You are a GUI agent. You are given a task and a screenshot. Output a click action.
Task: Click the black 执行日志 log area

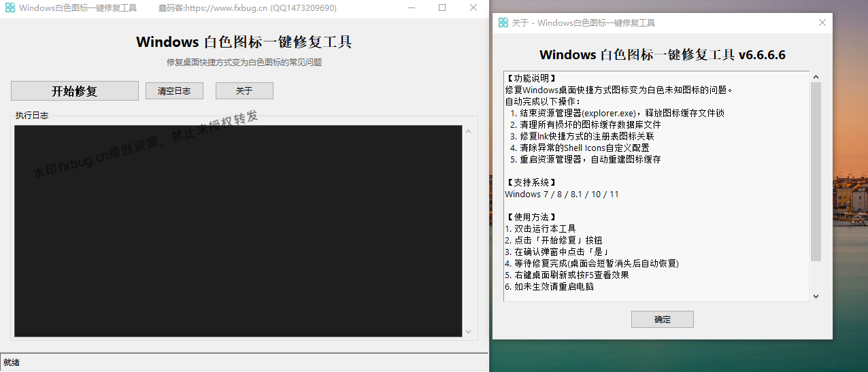238,231
